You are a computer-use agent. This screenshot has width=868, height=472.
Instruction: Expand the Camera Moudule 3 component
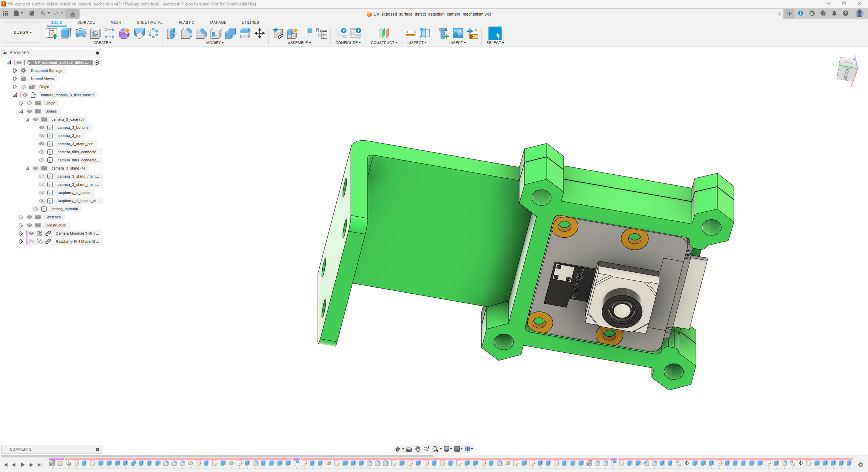pyautogui.click(x=21, y=233)
